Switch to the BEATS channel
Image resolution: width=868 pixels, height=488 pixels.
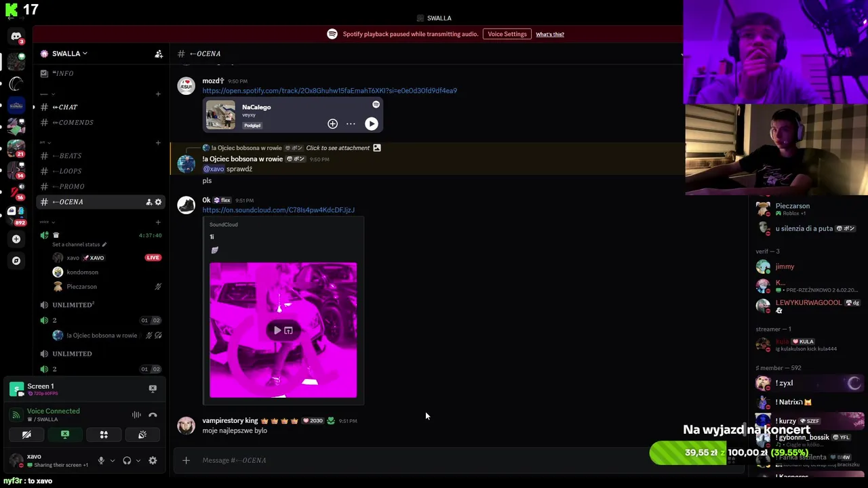101,156
